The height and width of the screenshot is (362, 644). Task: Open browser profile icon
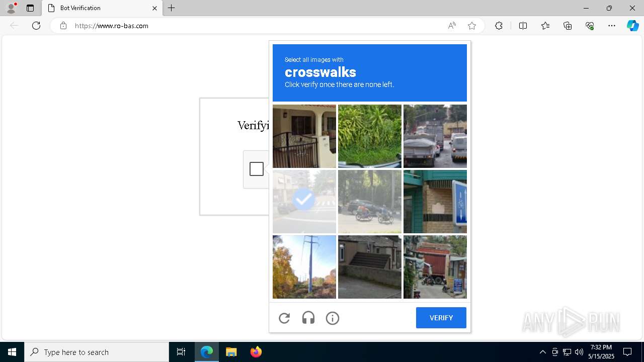click(11, 8)
